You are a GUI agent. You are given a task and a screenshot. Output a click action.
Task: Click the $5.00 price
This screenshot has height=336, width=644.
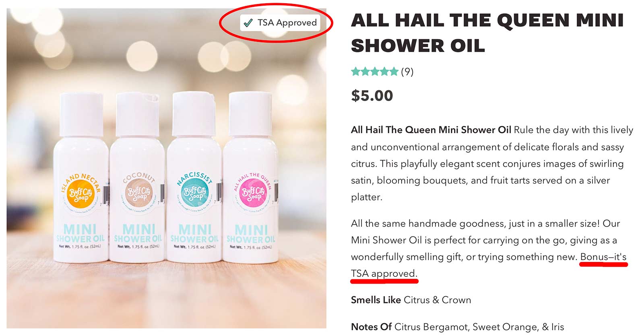[x=372, y=96]
